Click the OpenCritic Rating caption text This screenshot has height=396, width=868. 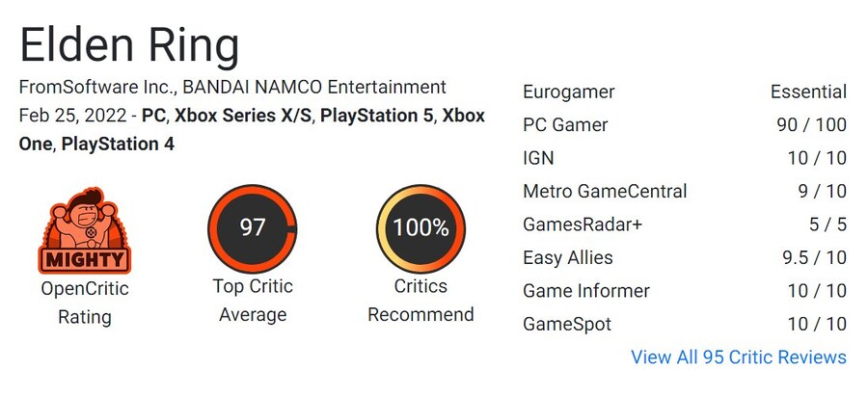[85, 303]
